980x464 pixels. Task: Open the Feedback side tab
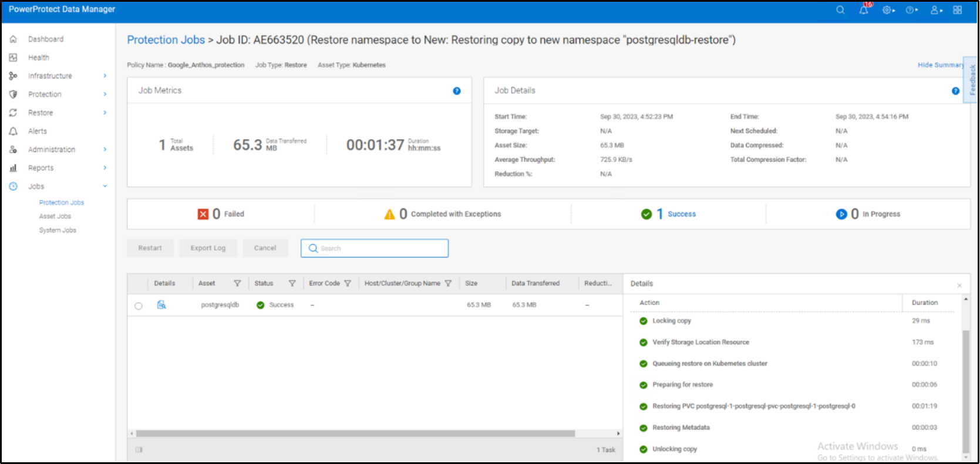tap(972, 80)
